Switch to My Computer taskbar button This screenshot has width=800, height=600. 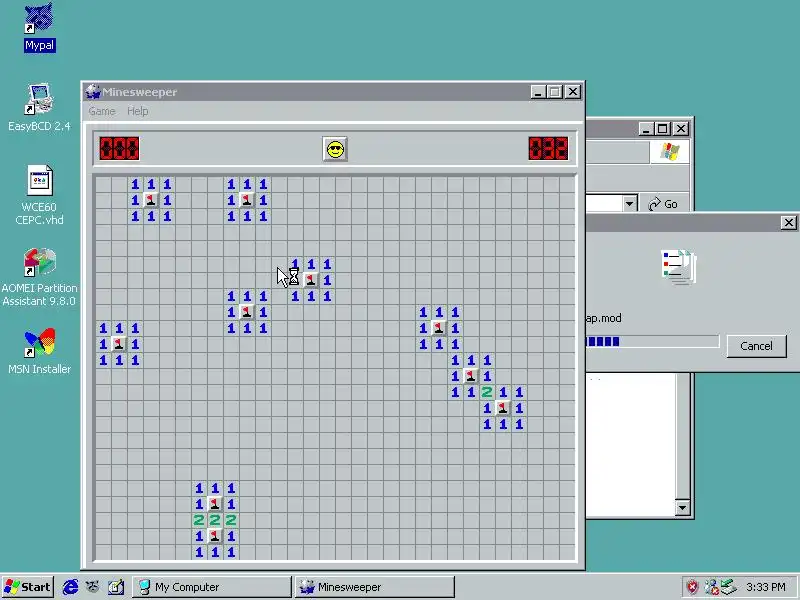[x=211, y=587]
